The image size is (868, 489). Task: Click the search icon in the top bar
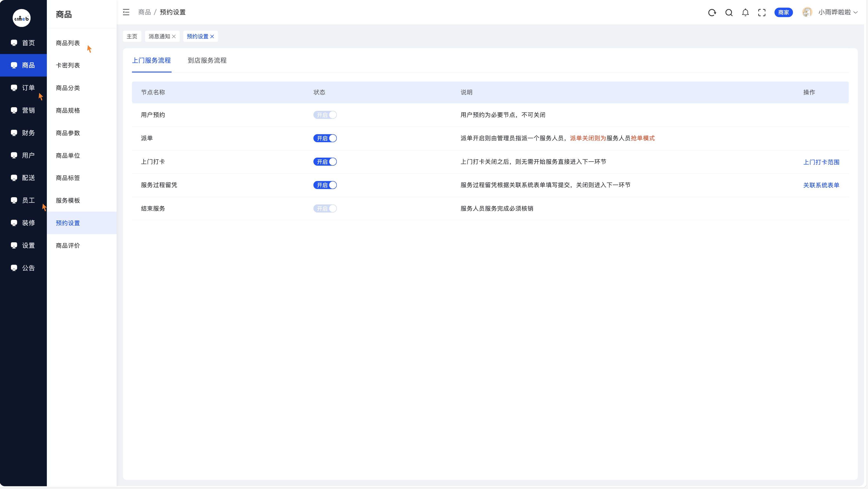coord(729,12)
